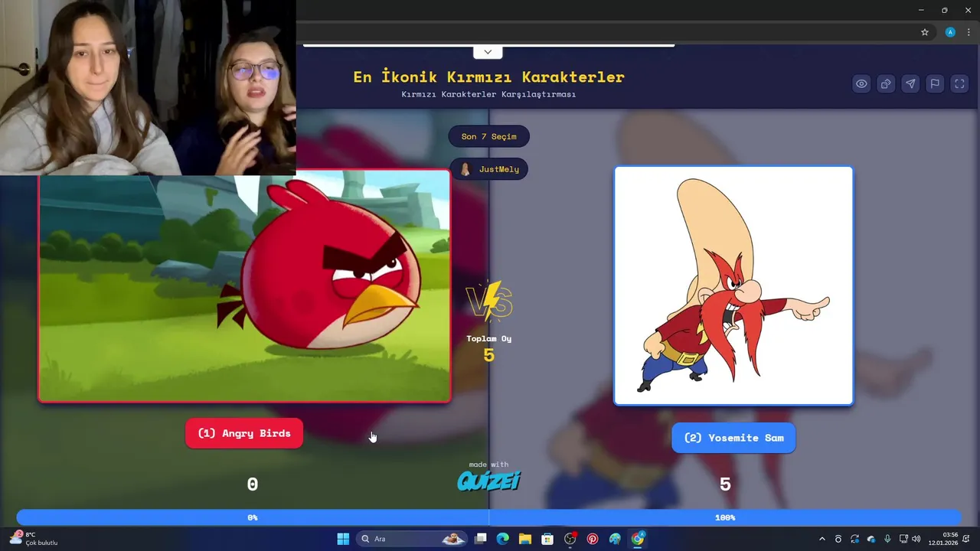Click the 0% segment of the vote bar
Screen dimensions: 980x551
tap(253, 517)
